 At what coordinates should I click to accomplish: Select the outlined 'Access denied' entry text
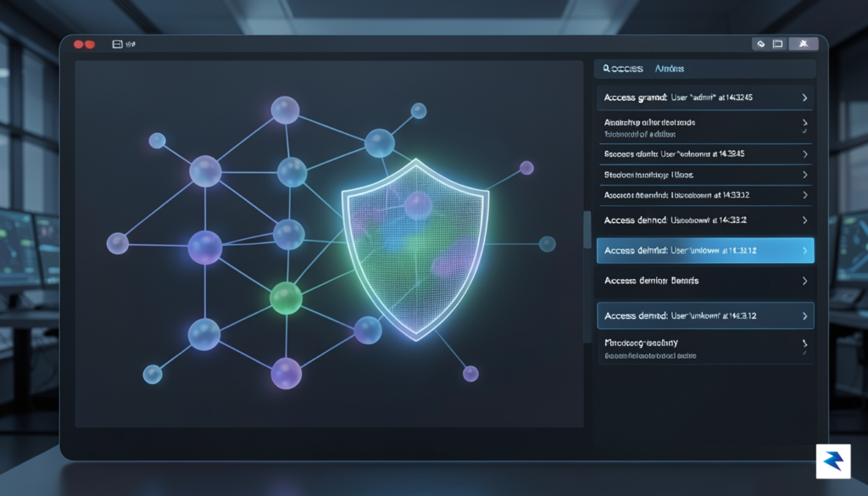[681, 316]
